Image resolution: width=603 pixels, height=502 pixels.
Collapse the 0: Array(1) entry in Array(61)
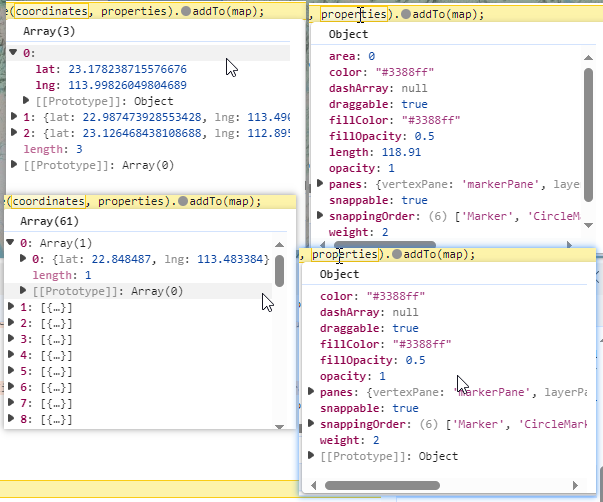tap(11, 243)
